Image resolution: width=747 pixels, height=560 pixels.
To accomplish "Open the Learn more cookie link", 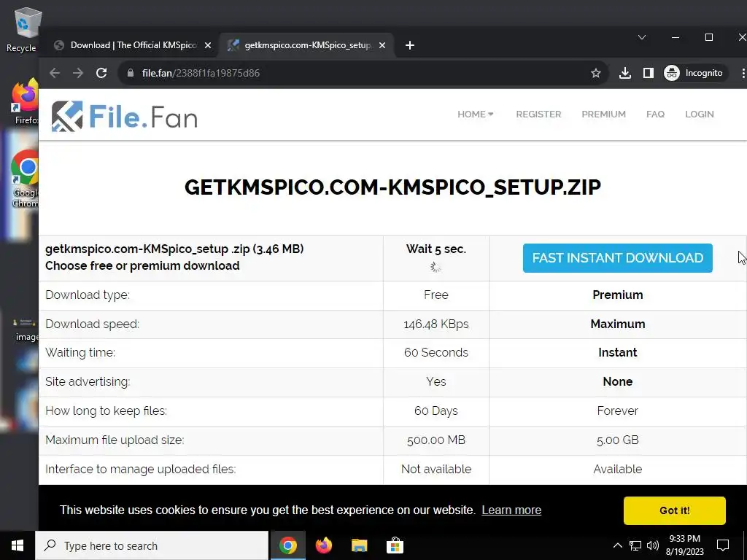I will [511, 510].
